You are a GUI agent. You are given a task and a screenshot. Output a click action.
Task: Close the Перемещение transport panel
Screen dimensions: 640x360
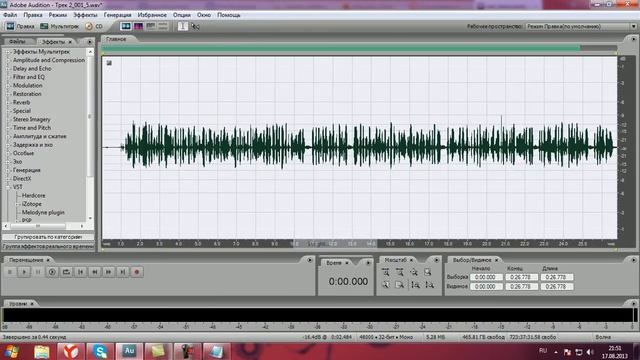click(48, 260)
